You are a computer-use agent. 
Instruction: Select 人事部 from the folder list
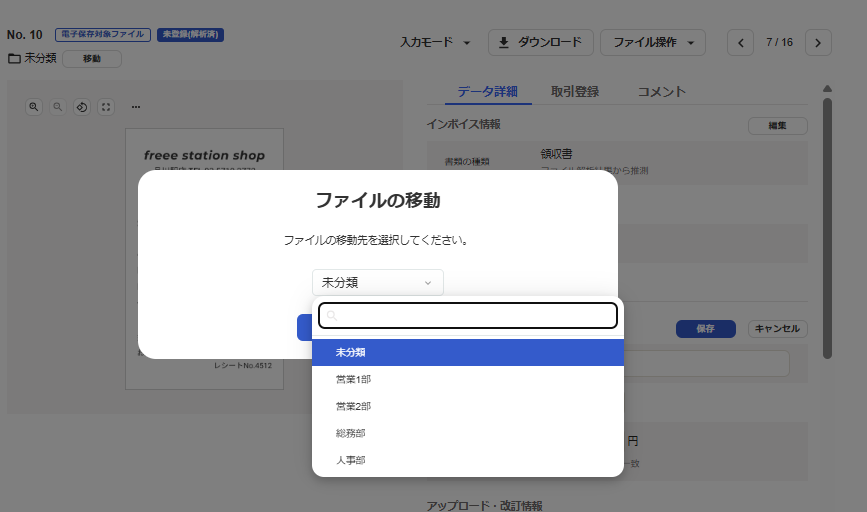tap(468, 460)
